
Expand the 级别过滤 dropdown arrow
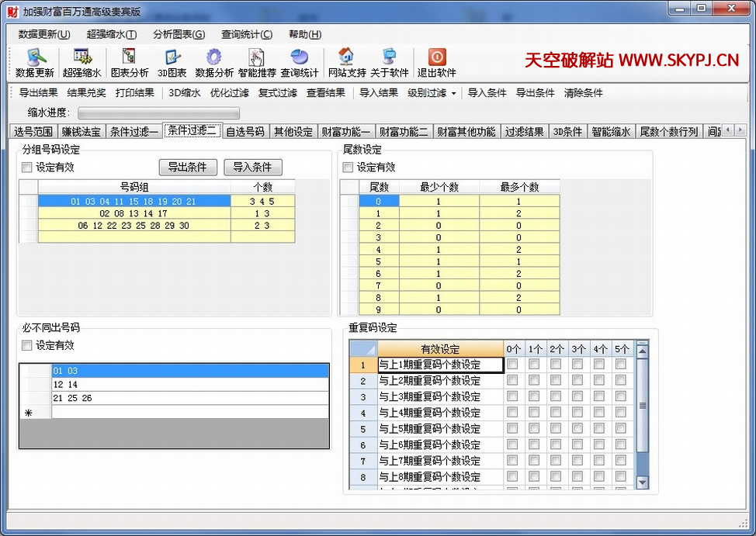tap(453, 93)
